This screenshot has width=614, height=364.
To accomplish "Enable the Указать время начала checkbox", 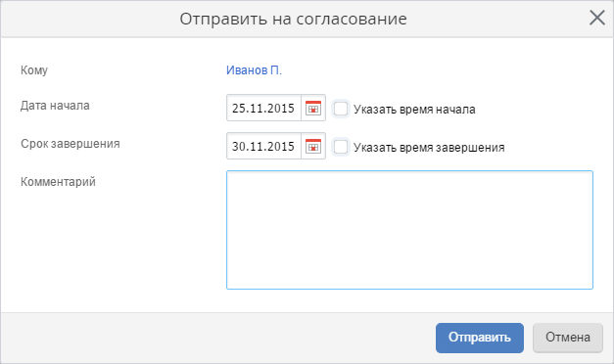I will 340,109.
